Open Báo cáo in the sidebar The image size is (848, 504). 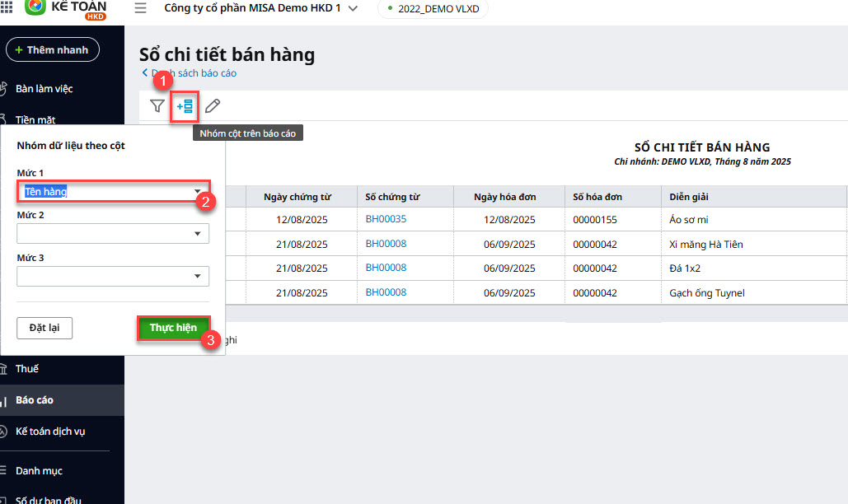(35, 400)
